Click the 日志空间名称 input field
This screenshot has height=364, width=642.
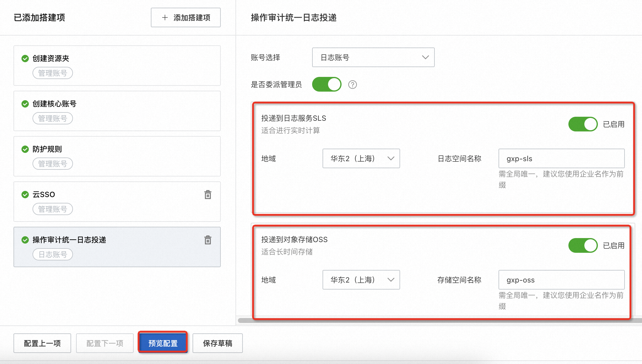click(561, 158)
